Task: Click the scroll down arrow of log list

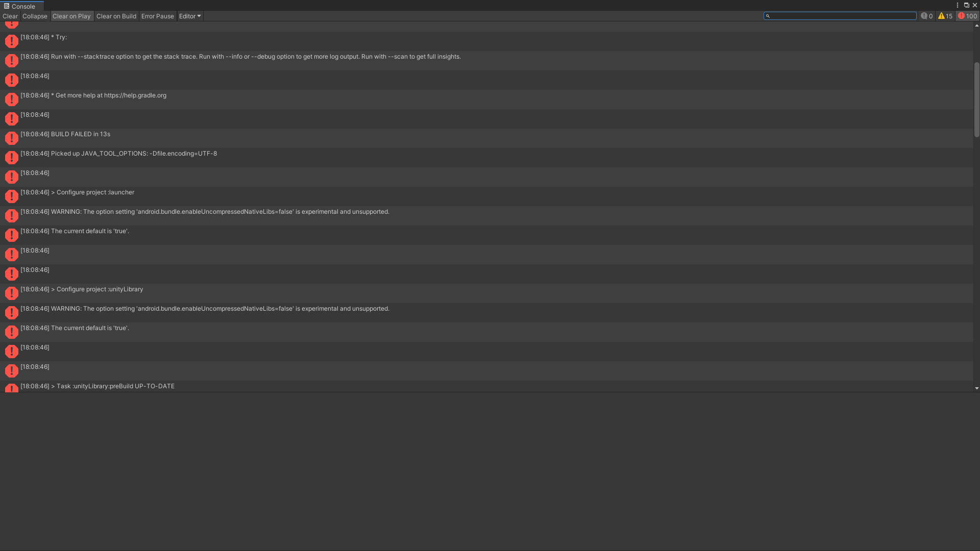Action: coord(976,388)
